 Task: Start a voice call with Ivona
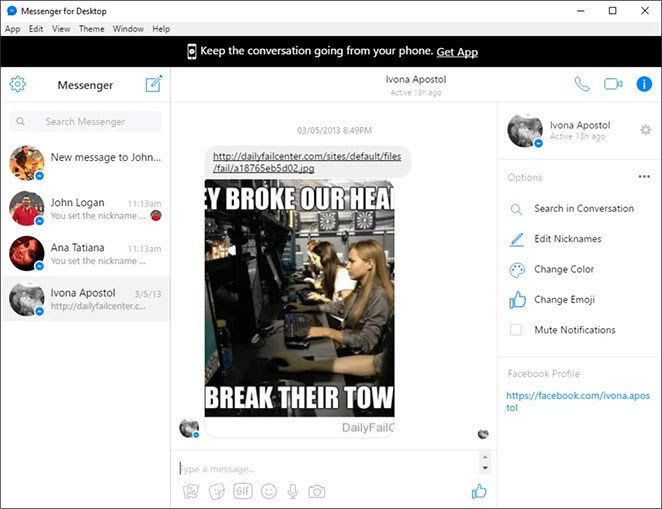coord(582,84)
